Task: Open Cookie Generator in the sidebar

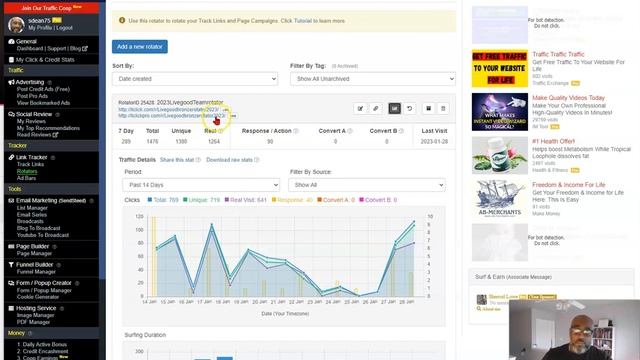Action: pyautogui.click(x=38, y=297)
